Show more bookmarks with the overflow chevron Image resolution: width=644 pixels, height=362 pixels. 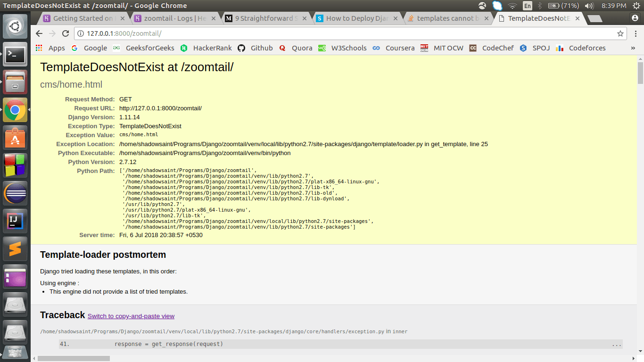[x=633, y=48]
